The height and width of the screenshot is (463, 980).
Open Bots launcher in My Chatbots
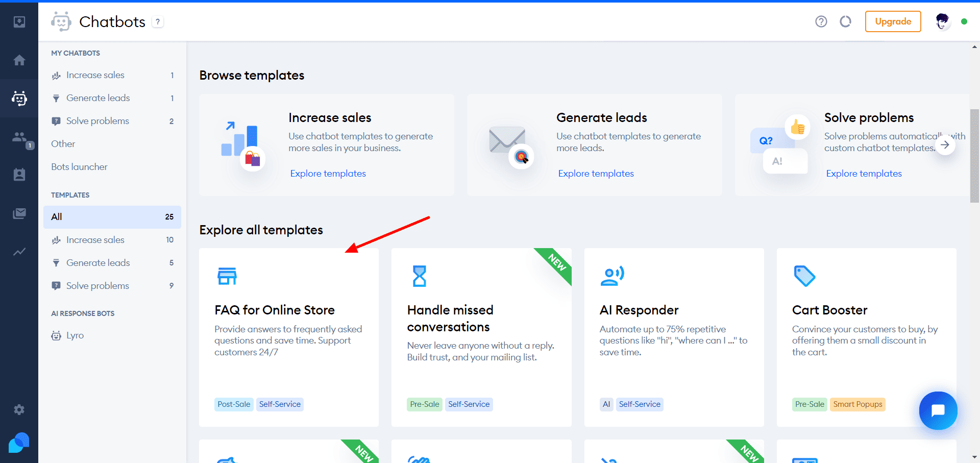click(79, 167)
